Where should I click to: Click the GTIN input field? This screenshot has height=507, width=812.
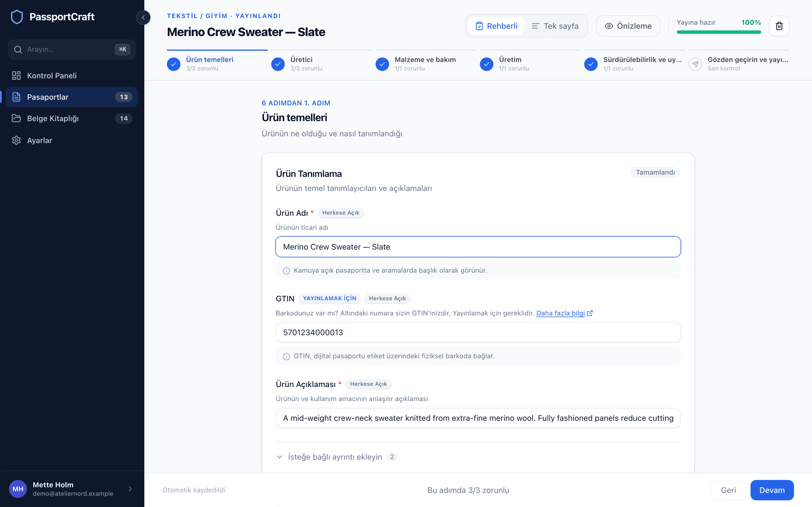point(478,332)
